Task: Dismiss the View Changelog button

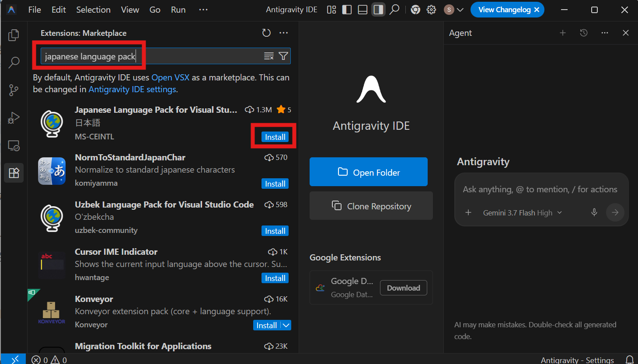Action: [x=537, y=10]
